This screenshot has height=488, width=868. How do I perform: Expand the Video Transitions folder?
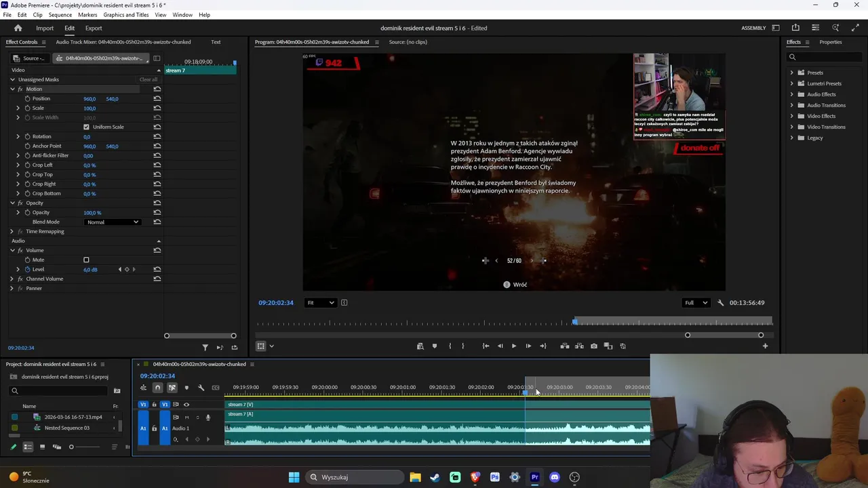click(791, 127)
